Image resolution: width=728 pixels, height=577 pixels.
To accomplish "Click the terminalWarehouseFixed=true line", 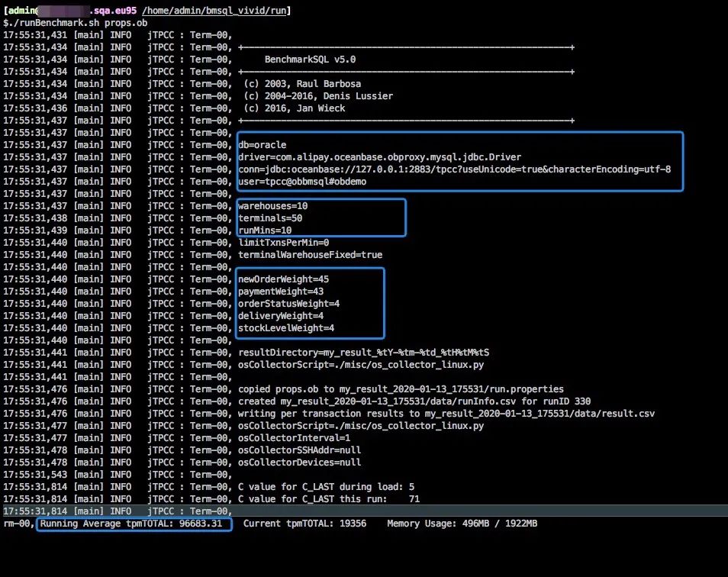I will pyautogui.click(x=310, y=255).
